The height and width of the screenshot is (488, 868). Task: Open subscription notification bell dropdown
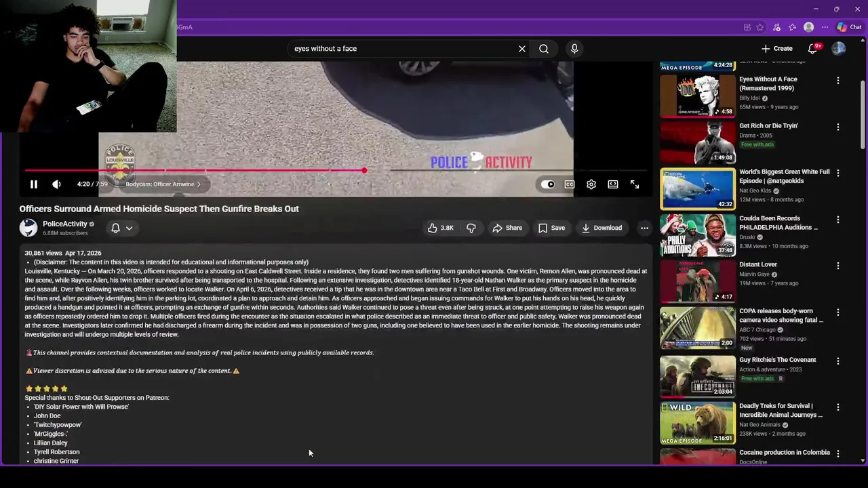122,228
